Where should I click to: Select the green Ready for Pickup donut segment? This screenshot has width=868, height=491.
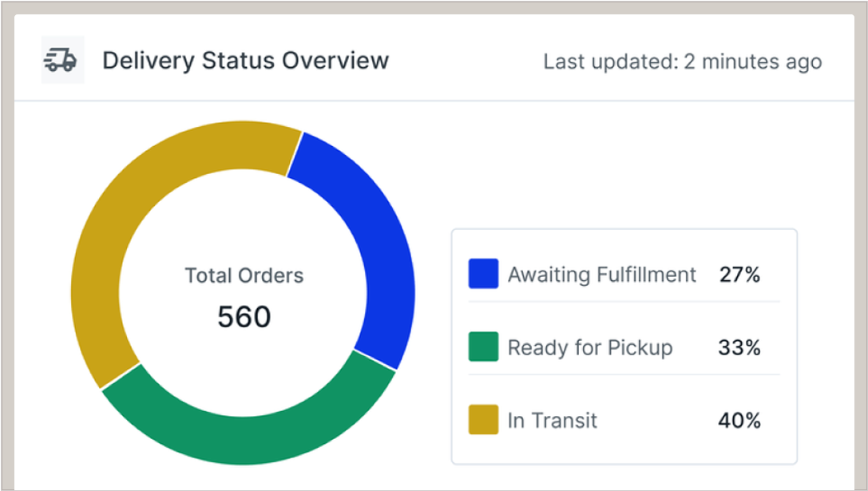249,434
